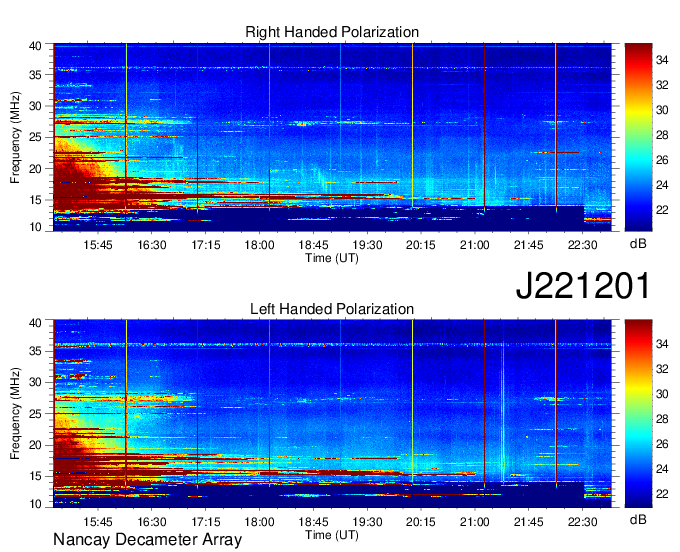Click the "15" frequency tick on the Right Handed plot
This screenshot has width=680, height=552.
click(x=36, y=200)
